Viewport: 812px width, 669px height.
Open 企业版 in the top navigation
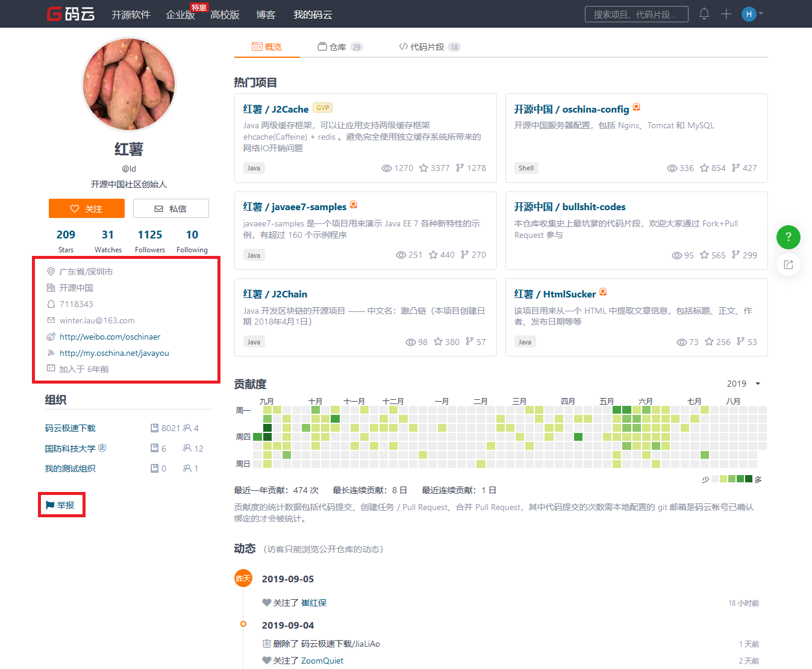click(x=180, y=14)
